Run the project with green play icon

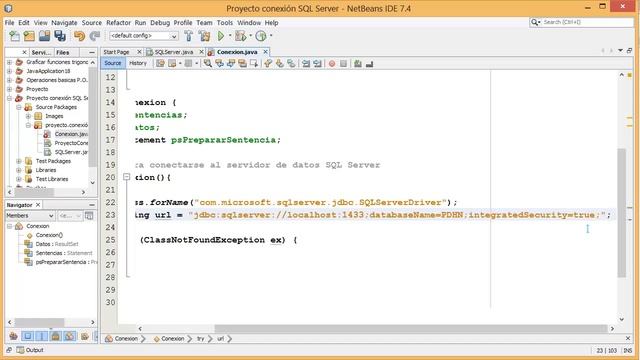click(x=221, y=36)
